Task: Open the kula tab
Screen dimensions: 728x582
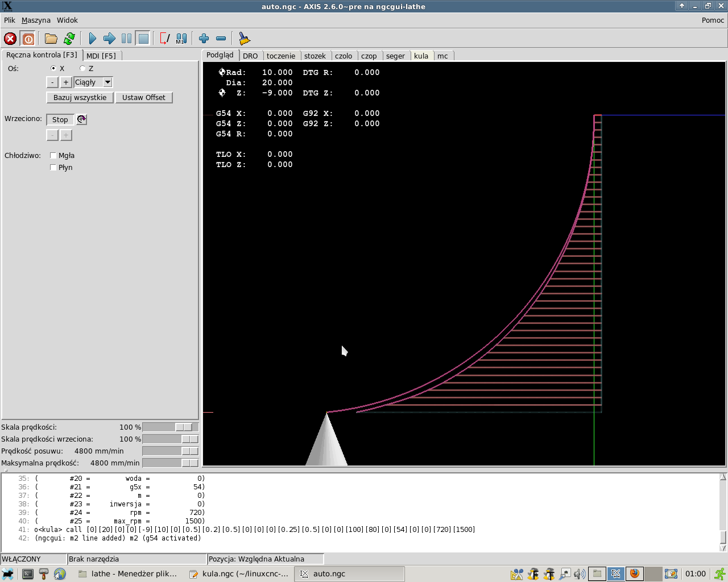Action: click(421, 56)
